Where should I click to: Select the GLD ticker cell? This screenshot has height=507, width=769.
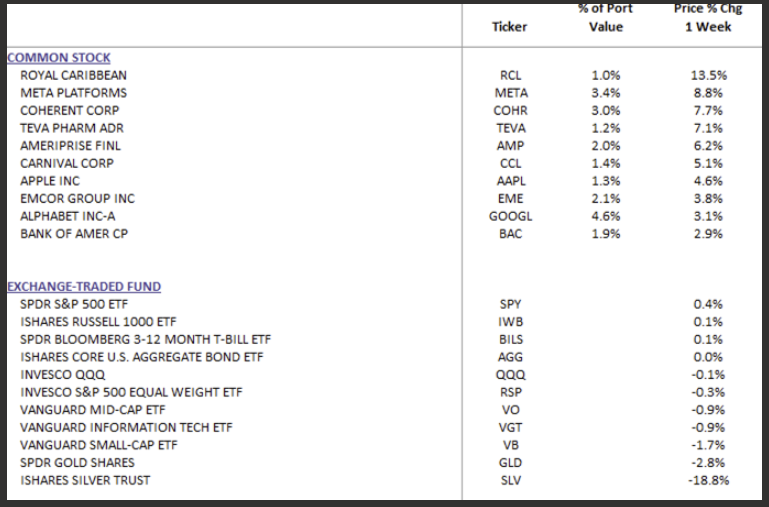pos(510,463)
